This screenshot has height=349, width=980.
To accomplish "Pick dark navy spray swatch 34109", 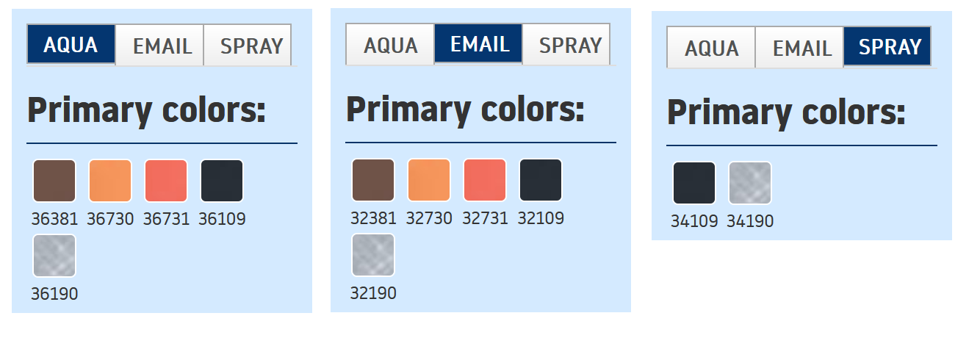I will coord(694,183).
